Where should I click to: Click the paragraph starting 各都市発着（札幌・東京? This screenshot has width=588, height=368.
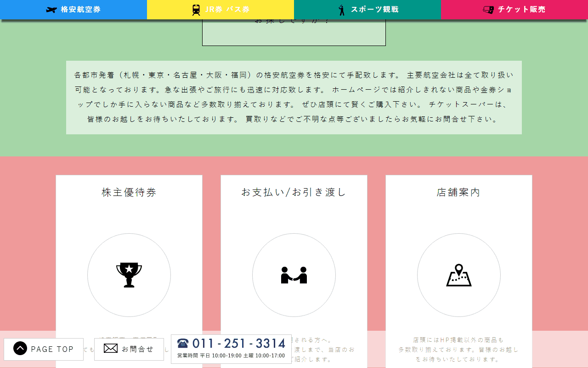294,97
